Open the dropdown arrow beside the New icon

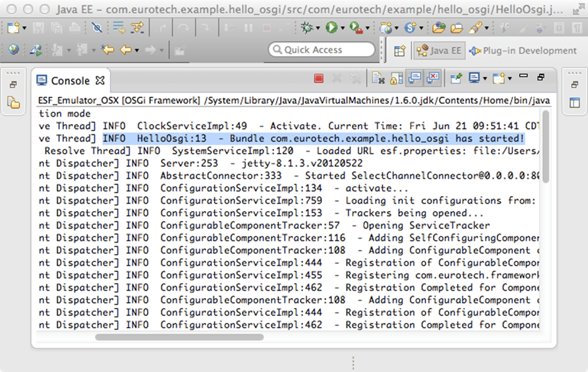pyautogui.click(x=24, y=28)
